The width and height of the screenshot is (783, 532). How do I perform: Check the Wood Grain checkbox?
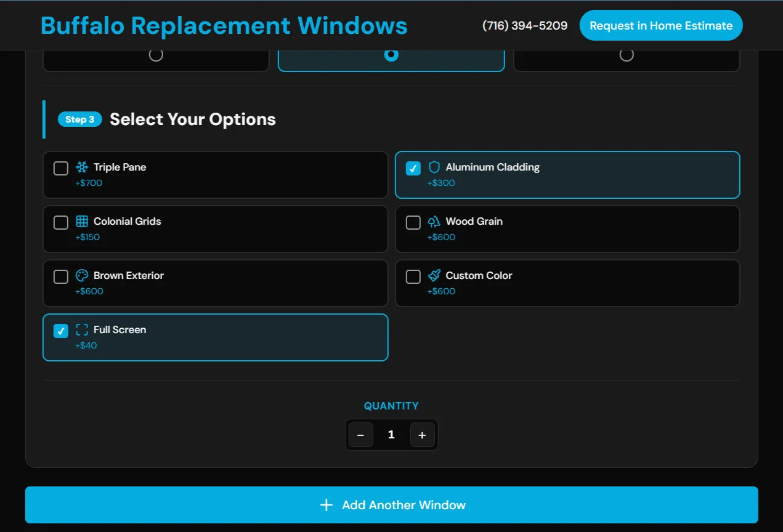(x=413, y=222)
